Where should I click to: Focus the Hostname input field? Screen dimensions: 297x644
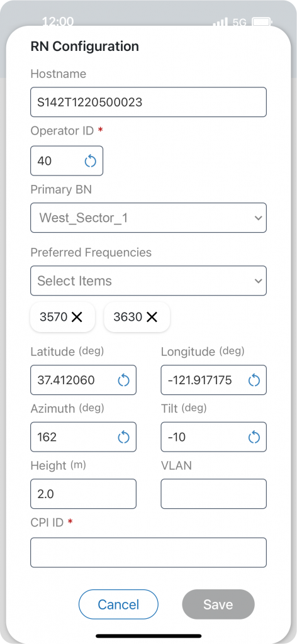148,102
